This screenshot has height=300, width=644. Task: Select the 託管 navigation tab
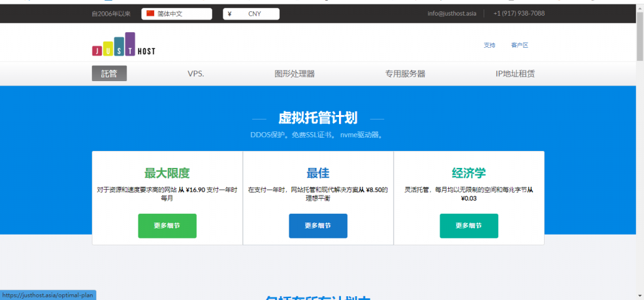point(109,74)
